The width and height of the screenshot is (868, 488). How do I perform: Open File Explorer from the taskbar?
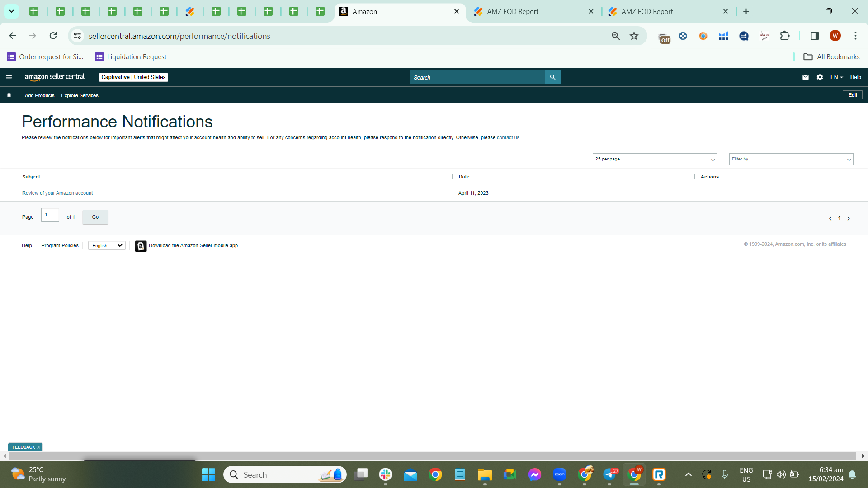click(x=485, y=474)
